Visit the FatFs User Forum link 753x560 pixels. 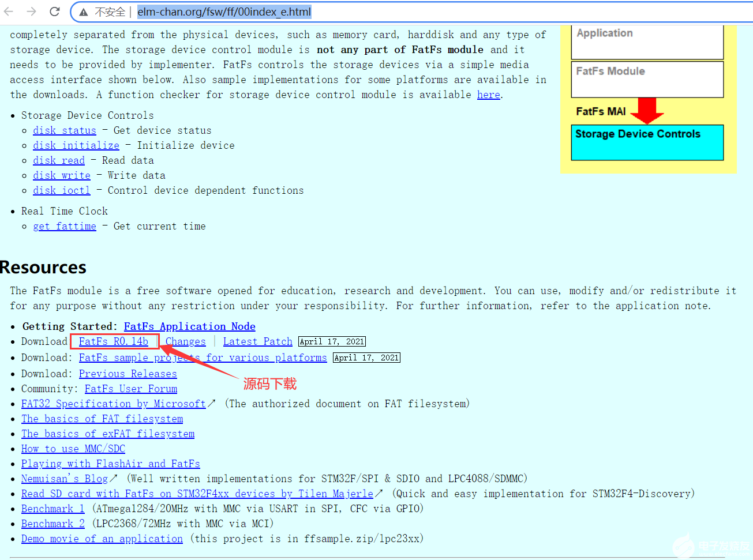pos(131,389)
